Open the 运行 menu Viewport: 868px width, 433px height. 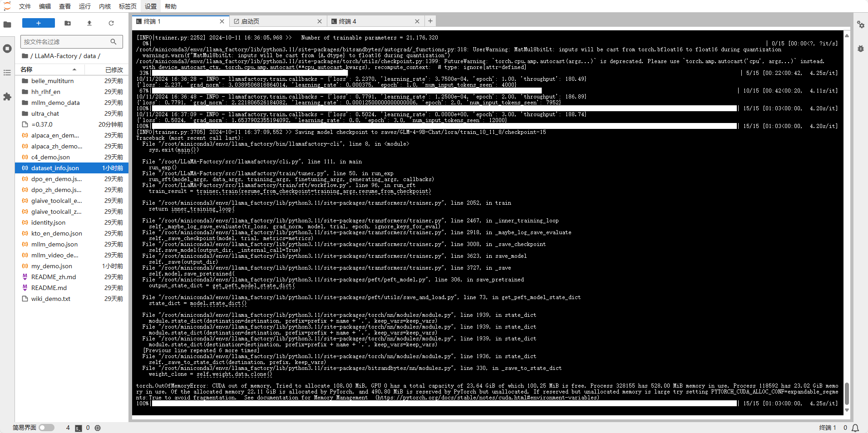point(85,6)
